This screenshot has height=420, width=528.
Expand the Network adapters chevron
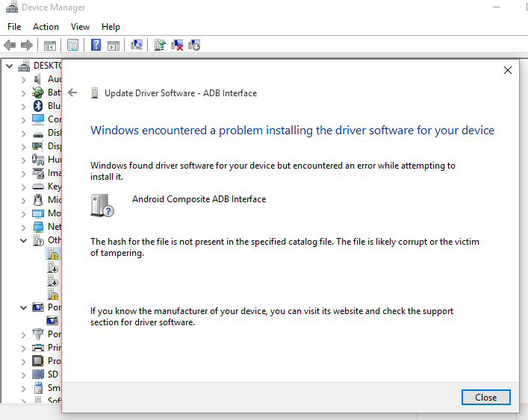24,228
